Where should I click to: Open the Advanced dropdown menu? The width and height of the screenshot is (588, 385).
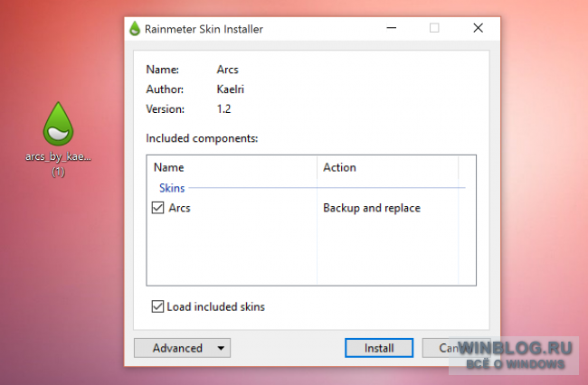182,348
